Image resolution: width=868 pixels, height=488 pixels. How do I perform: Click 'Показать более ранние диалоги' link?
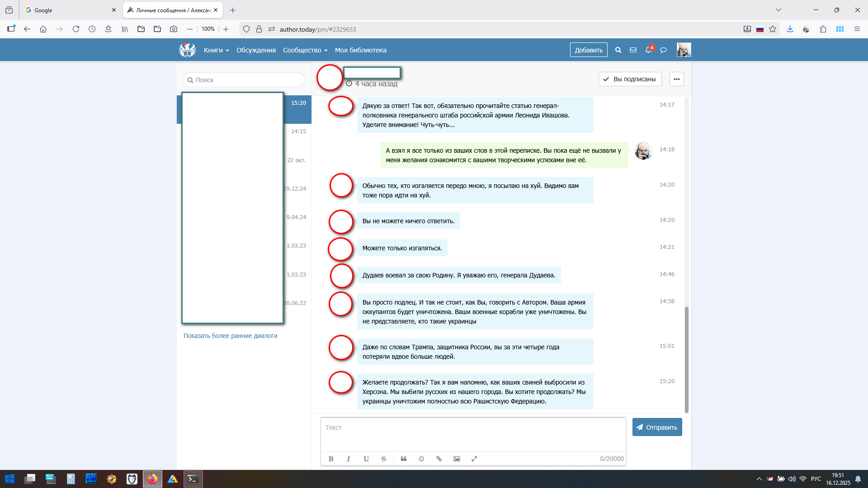[x=230, y=336]
